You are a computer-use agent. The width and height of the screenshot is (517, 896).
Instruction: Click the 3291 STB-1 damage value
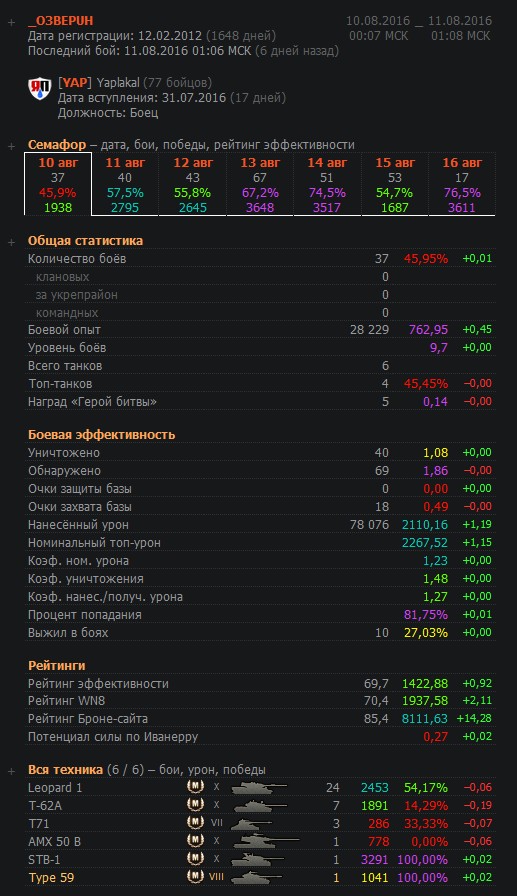pos(375,859)
